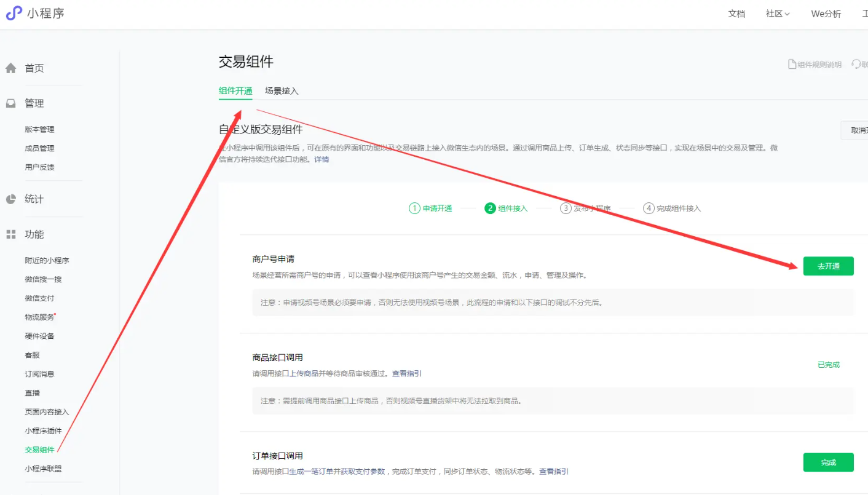
Task: Open 硬件设备 in the sidebar
Action: [x=39, y=336]
